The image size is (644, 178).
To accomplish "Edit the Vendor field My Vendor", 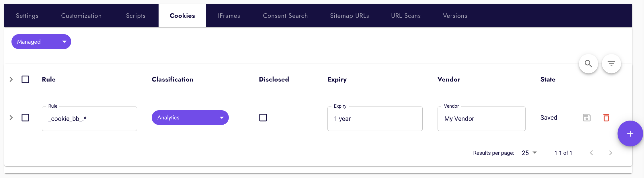I will pos(481,119).
